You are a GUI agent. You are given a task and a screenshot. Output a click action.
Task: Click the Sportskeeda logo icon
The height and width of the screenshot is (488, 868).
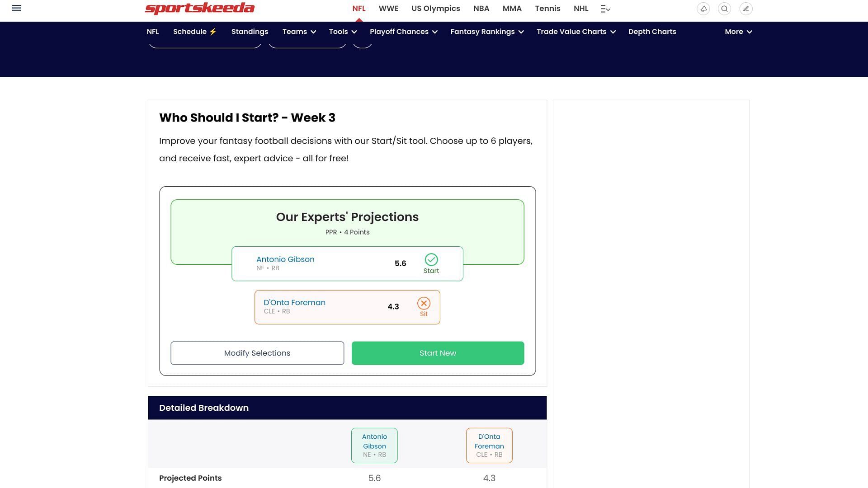tap(200, 8)
